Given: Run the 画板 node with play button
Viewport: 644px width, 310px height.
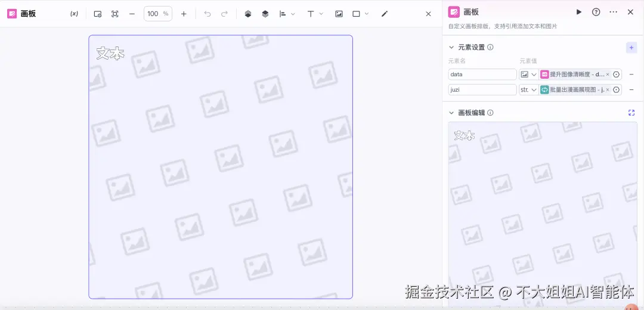Looking at the screenshot, I should 578,12.
